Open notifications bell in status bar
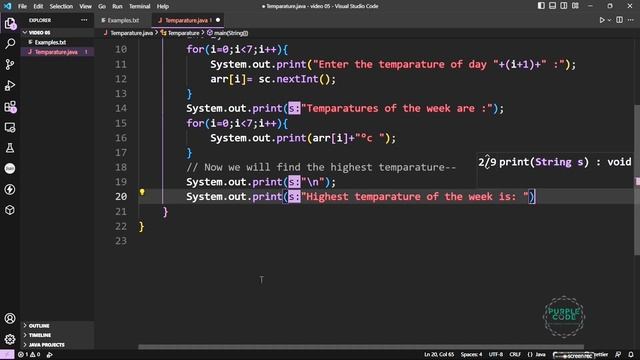 click(x=631, y=355)
